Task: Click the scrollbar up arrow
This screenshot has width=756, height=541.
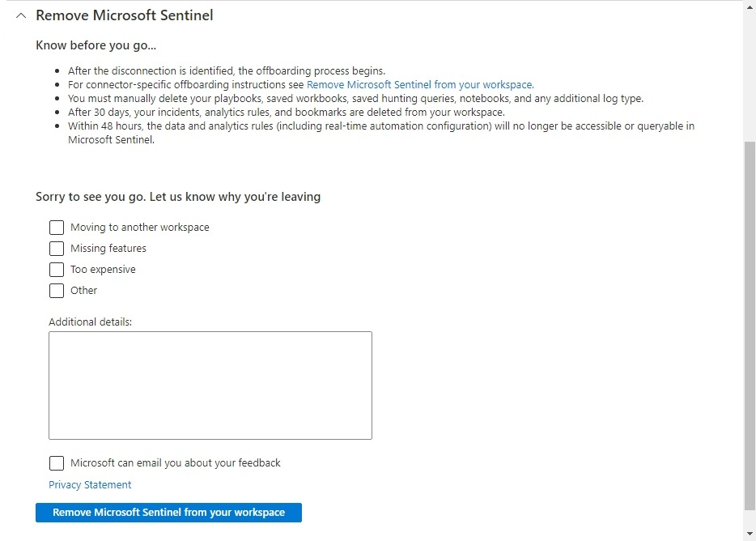Action: pyautogui.click(x=750, y=6)
